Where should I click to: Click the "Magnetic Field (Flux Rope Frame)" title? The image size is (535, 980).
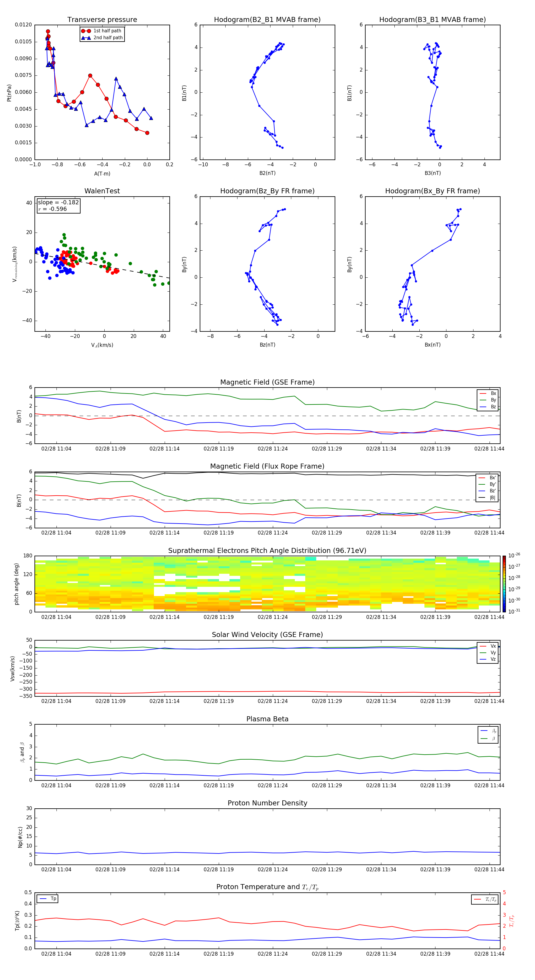tap(267, 467)
